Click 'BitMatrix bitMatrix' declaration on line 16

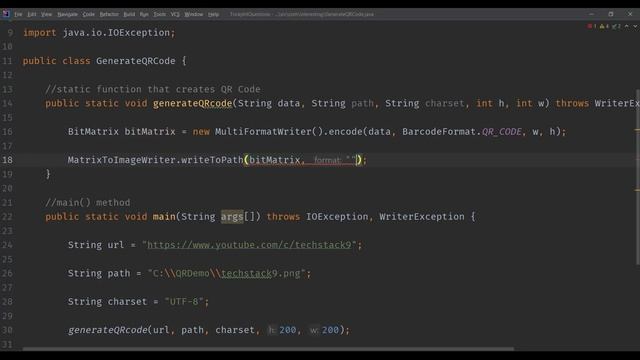pos(122,132)
